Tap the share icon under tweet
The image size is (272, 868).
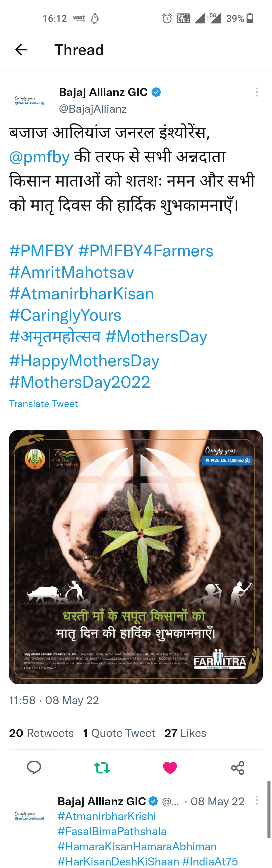point(238,768)
